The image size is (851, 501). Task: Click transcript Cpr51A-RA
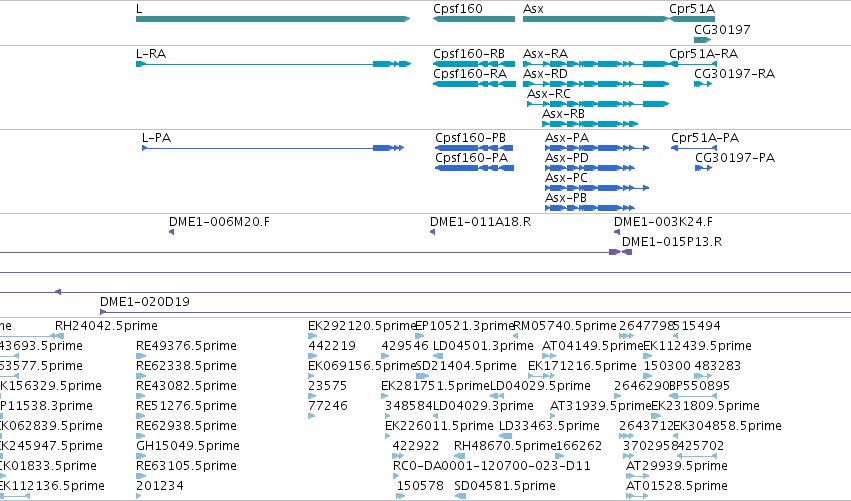[x=693, y=64]
